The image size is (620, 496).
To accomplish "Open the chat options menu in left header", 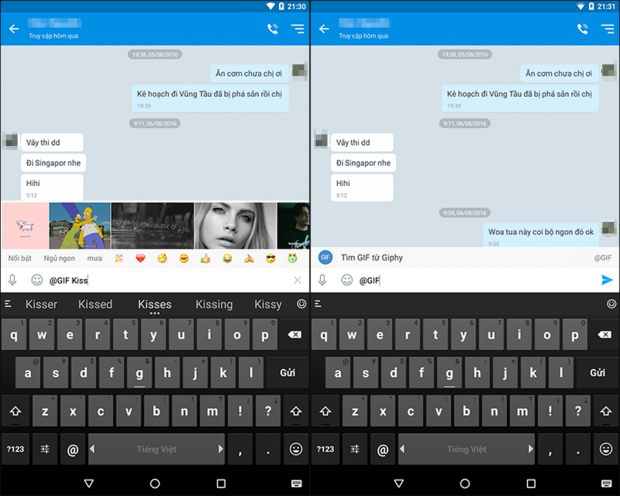I will coord(297,29).
